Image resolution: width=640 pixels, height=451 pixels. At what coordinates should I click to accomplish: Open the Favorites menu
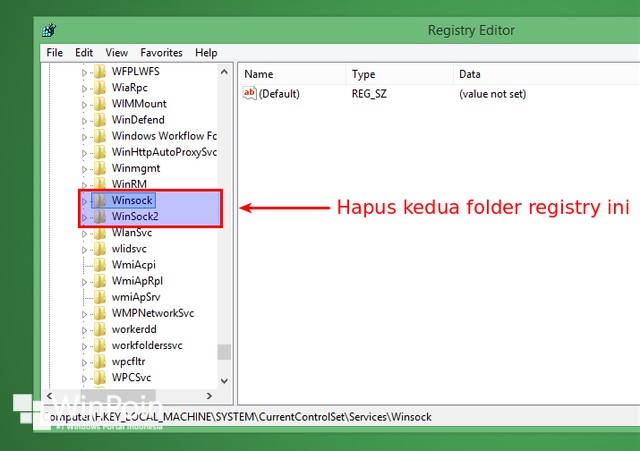[161, 53]
